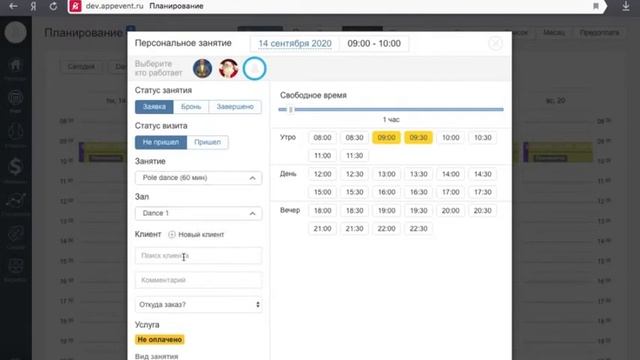
Task: Focus the Поиск клиента search field
Action: pyautogui.click(x=198, y=256)
